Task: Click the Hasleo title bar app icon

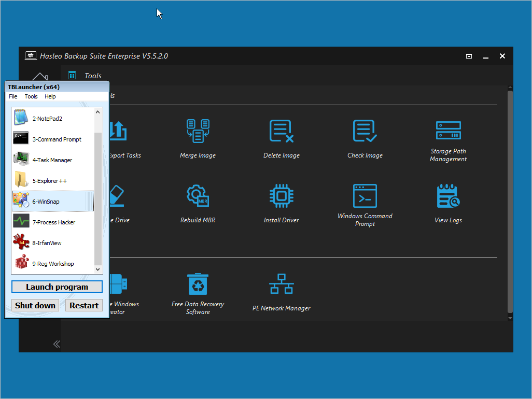Action: pyautogui.click(x=31, y=55)
